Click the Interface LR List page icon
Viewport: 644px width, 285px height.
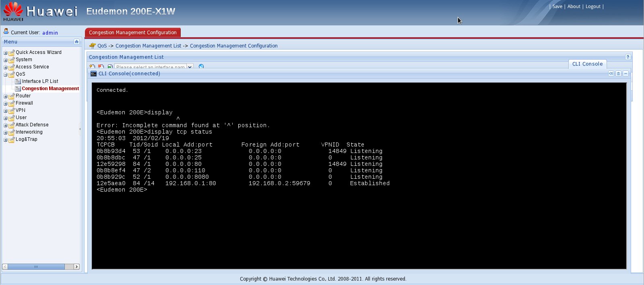coord(18,81)
